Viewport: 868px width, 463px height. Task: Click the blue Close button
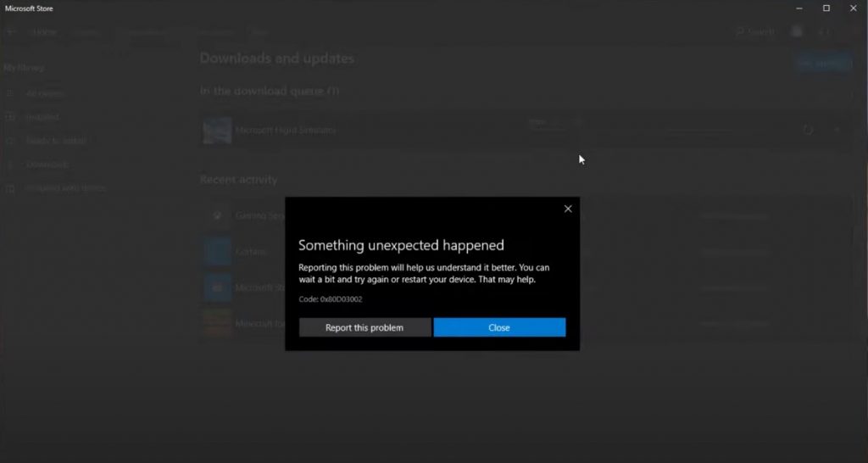point(499,327)
